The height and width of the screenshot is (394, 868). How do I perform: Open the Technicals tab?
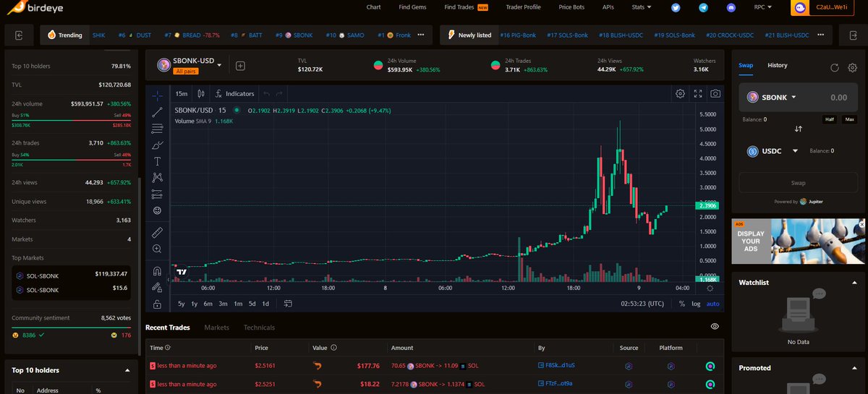[x=259, y=327]
